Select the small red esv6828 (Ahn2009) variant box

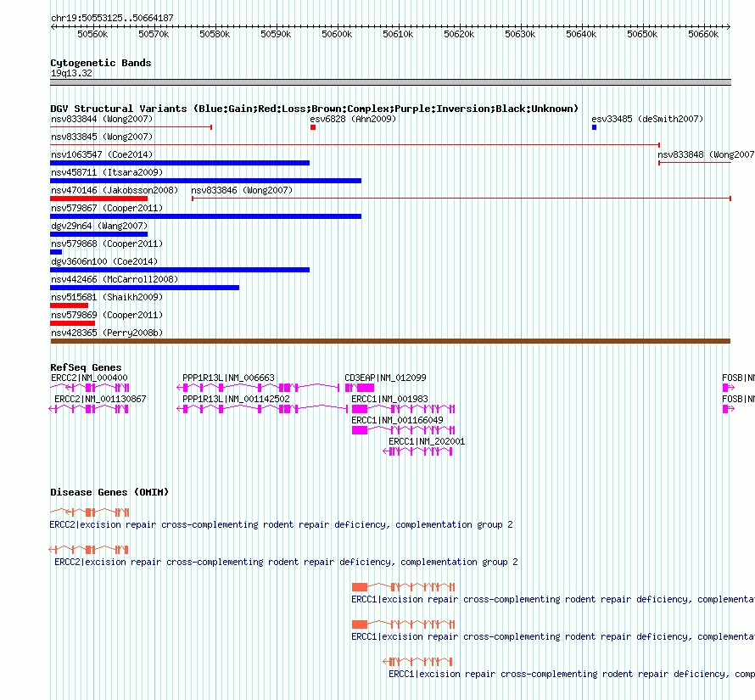313,127
